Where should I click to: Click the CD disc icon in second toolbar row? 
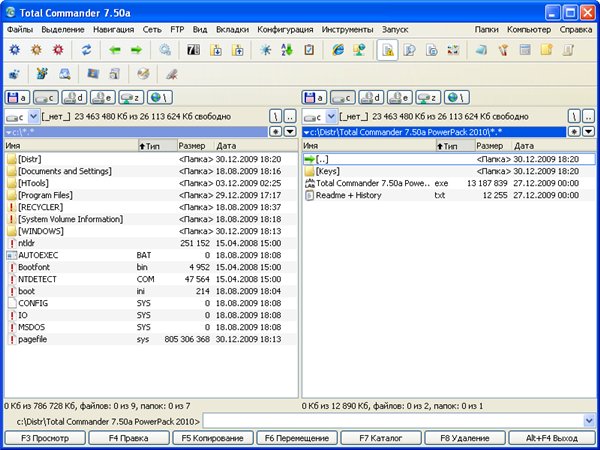(143, 74)
